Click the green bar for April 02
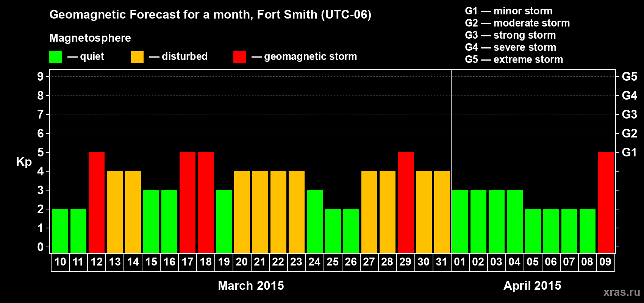Viewport: 644px width, 303px height. (478, 221)
